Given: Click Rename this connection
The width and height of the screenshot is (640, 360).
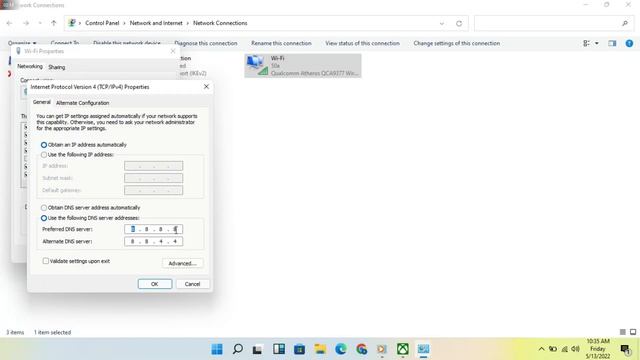Looking at the screenshot, I should point(281,43).
